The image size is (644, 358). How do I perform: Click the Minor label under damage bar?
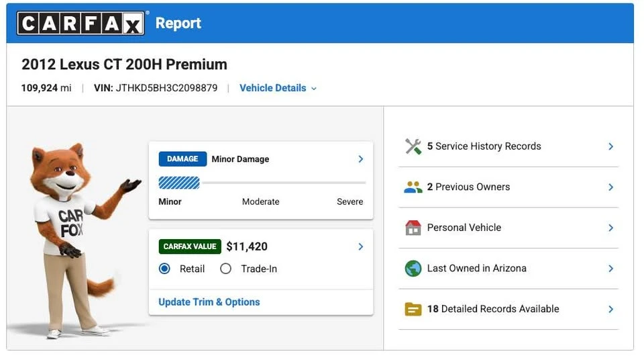coord(170,202)
